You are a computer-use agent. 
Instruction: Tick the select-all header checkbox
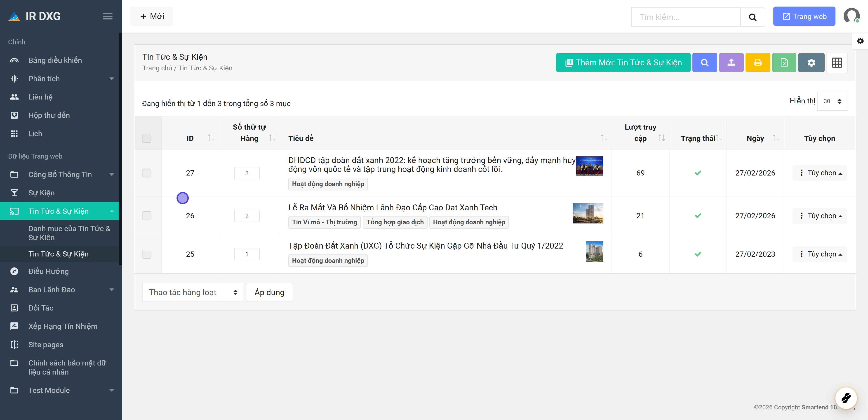pos(147,138)
